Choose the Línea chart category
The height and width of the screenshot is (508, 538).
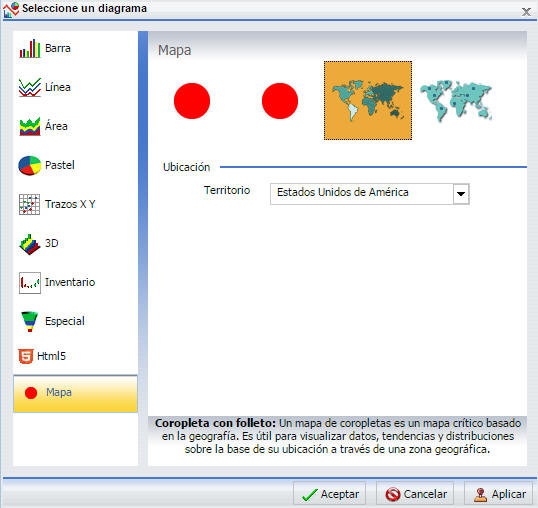pos(45,87)
